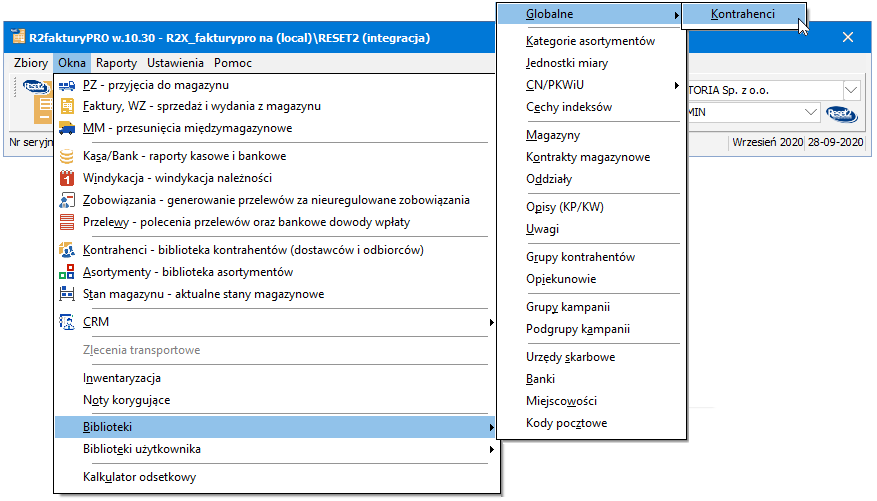Click the Reset2 logo at toolbar right
The image size is (877, 501).
coord(841,114)
